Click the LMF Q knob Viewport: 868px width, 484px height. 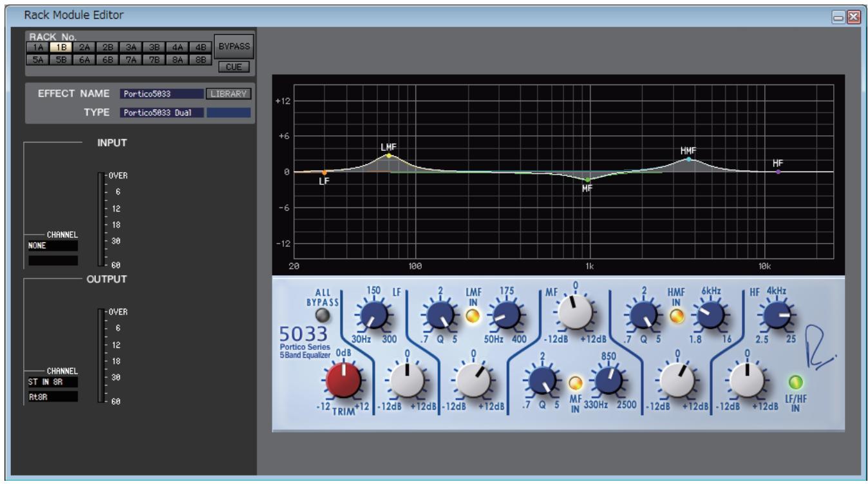(x=439, y=316)
